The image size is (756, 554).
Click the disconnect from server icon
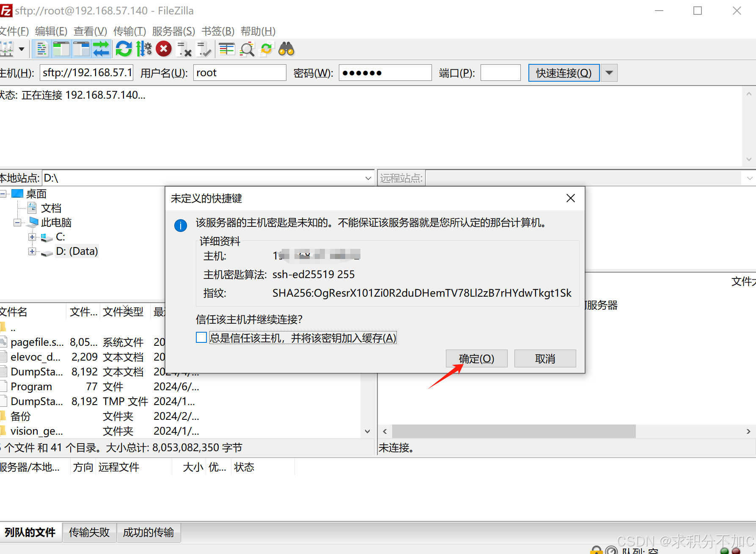(x=184, y=49)
